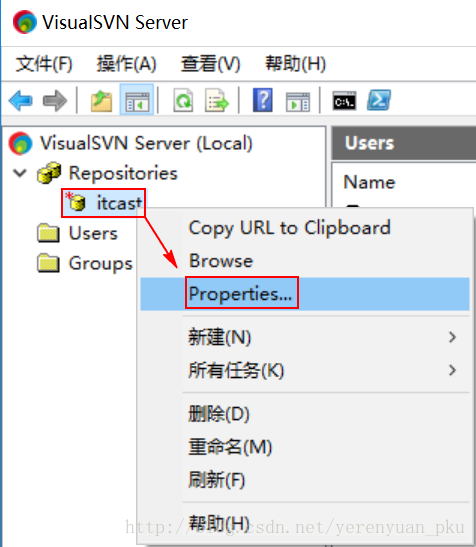
Task: Toggle the Show/Hide Console Tree icon
Action: (136, 101)
